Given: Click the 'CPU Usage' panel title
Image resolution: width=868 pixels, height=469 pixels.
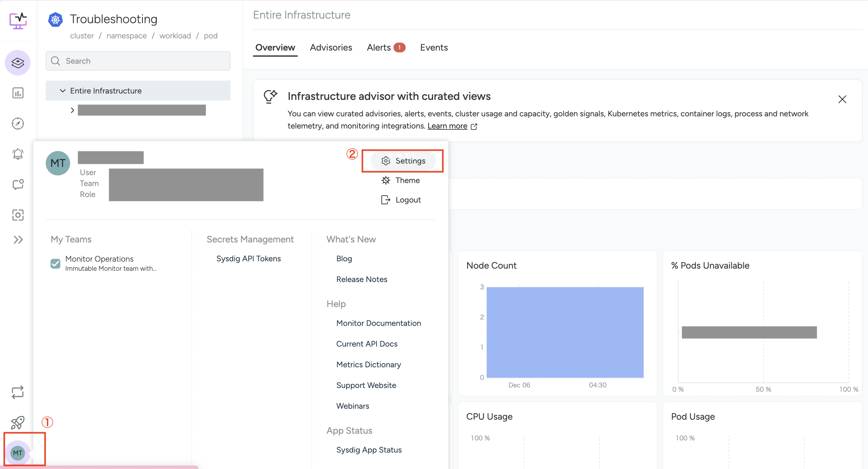Looking at the screenshot, I should click(489, 417).
